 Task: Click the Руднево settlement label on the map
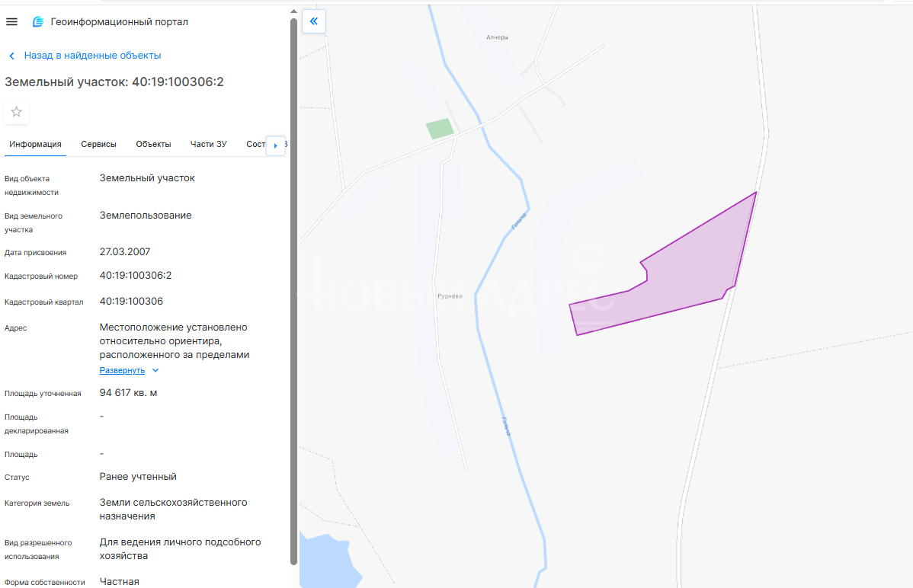click(x=450, y=296)
